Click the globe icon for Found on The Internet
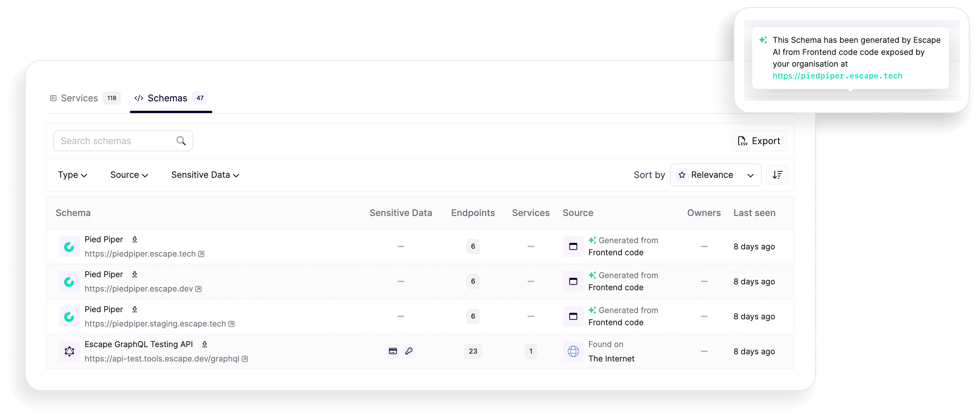The height and width of the screenshot is (419, 980). click(x=573, y=351)
